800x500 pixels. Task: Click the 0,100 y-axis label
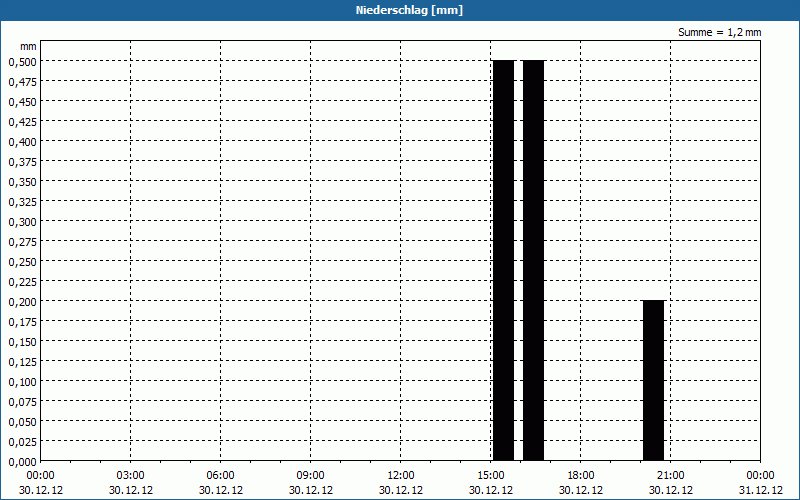(x=22, y=382)
